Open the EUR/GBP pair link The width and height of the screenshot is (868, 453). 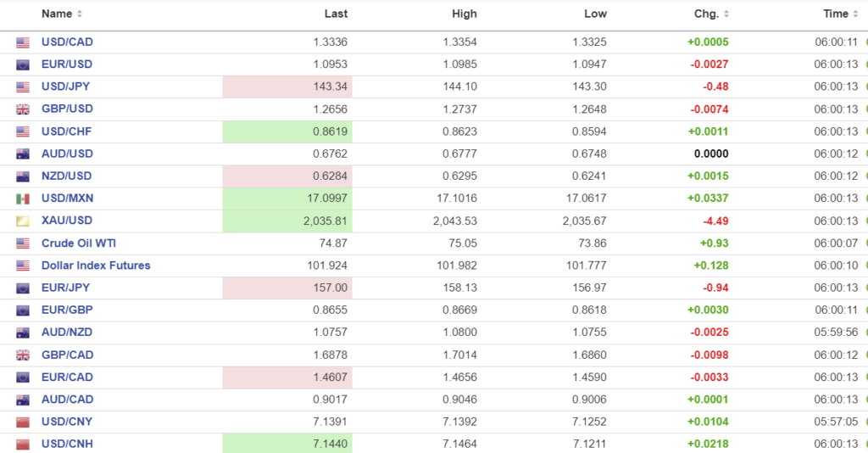click(x=67, y=310)
